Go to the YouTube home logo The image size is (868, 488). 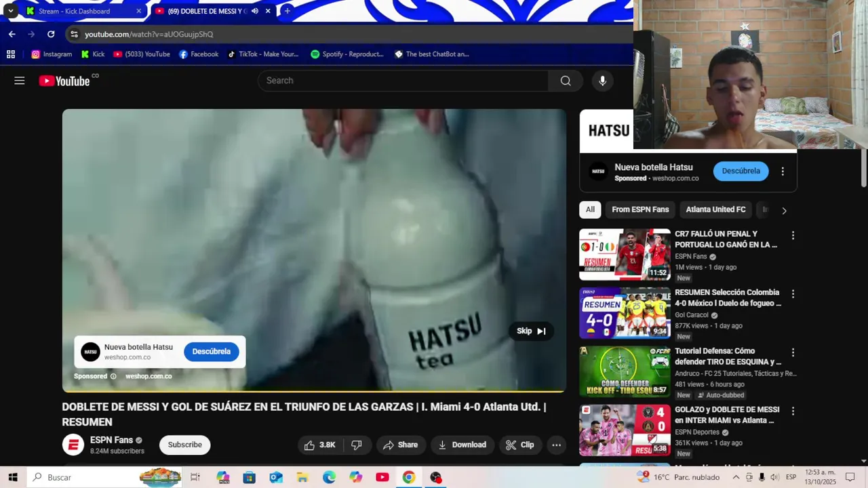(x=64, y=81)
